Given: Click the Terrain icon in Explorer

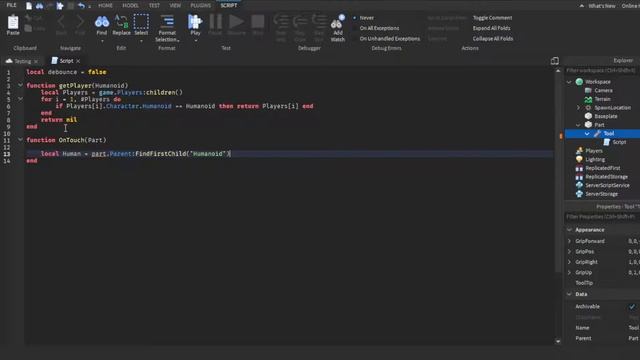Looking at the screenshot, I should (588, 99).
